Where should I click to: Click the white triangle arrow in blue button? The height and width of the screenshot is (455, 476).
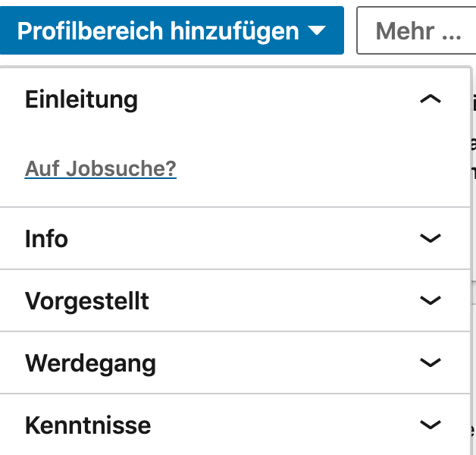(317, 30)
